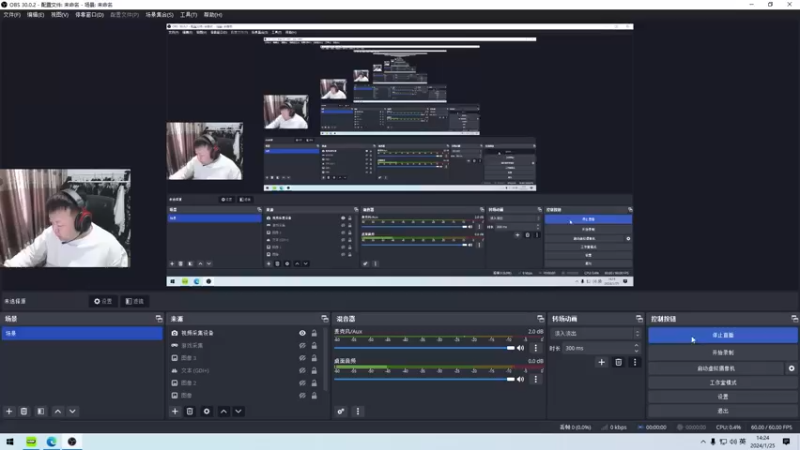Click the 麦克风/Aux volume slider handle
Screen dimensions: 800x450
tap(511, 348)
